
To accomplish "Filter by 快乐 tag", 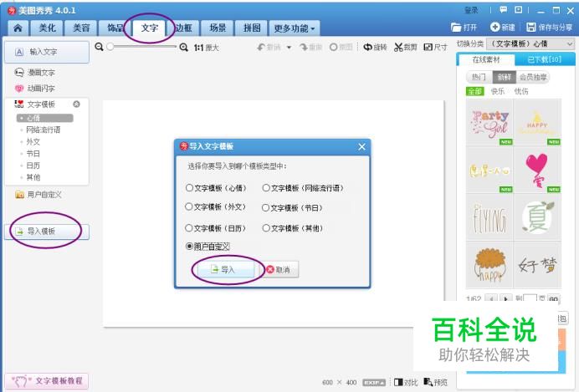I will click(498, 91).
